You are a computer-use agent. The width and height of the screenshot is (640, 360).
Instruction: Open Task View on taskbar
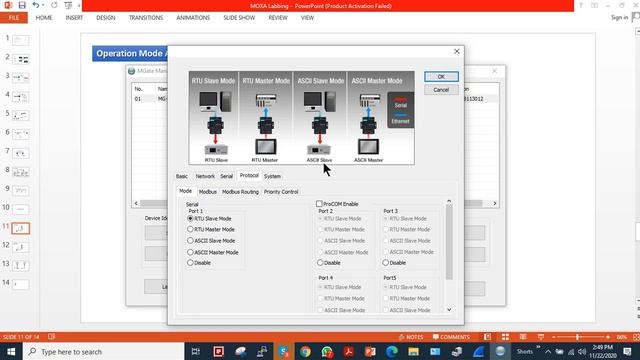point(196,351)
